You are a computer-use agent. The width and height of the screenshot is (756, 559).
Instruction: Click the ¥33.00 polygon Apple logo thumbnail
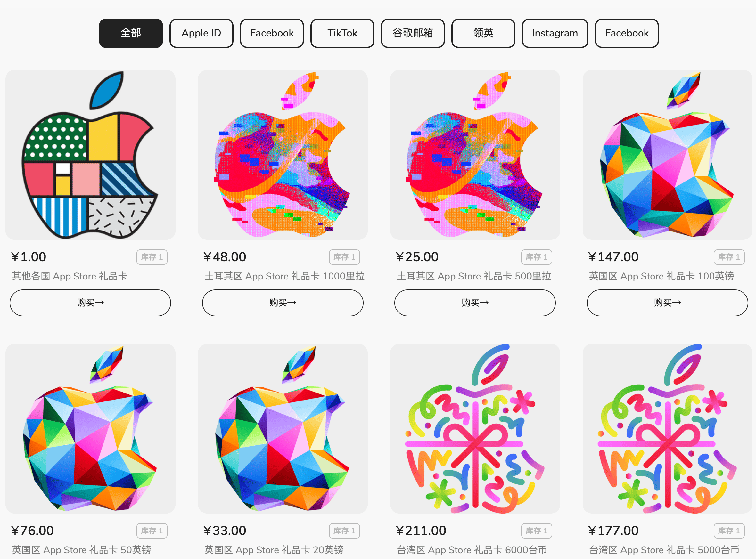click(283, 428)
